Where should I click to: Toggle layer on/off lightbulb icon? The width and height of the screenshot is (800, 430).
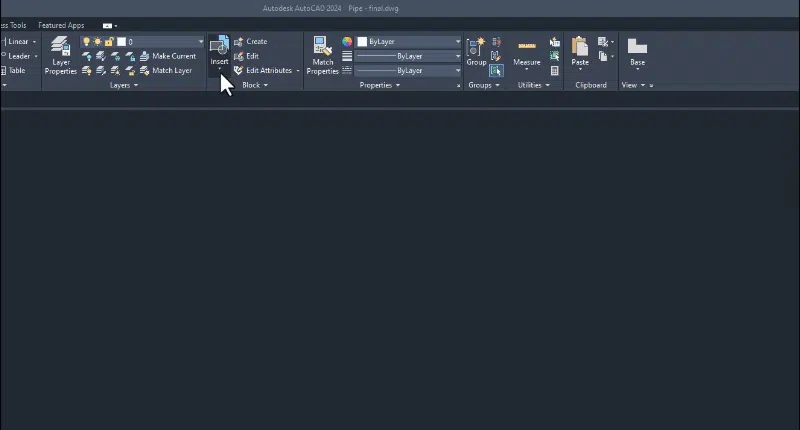click(86, 42)
